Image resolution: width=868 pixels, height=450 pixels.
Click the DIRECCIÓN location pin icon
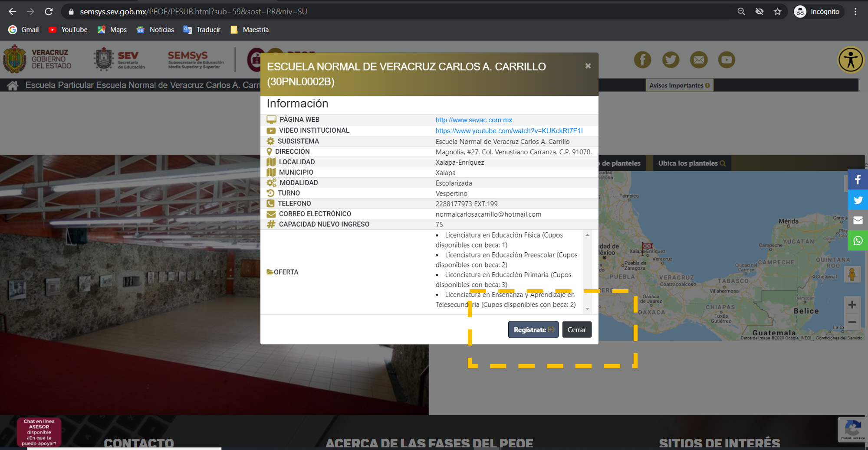[269, 151]
